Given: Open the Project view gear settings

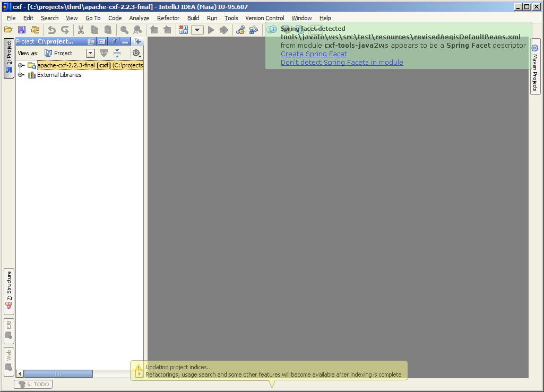Looking at the screenshot, I should [x=136, y=53].
